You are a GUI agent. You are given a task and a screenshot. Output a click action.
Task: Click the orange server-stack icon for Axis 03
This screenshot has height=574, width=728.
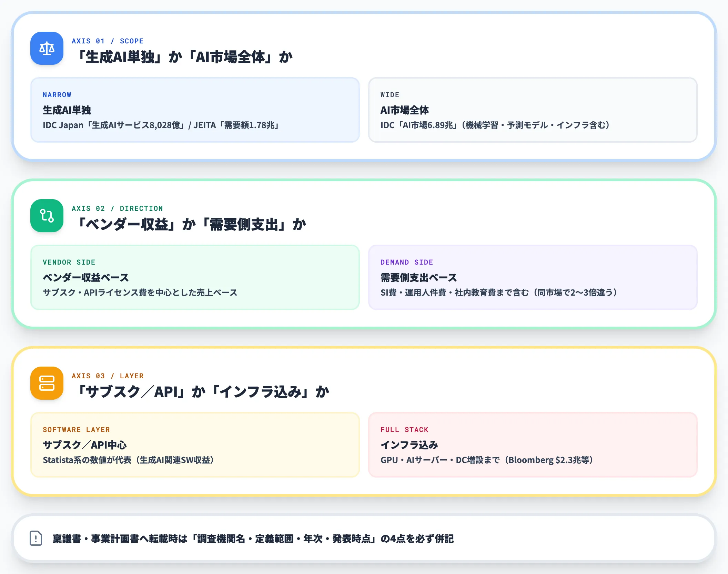click(x=47, y=383)
